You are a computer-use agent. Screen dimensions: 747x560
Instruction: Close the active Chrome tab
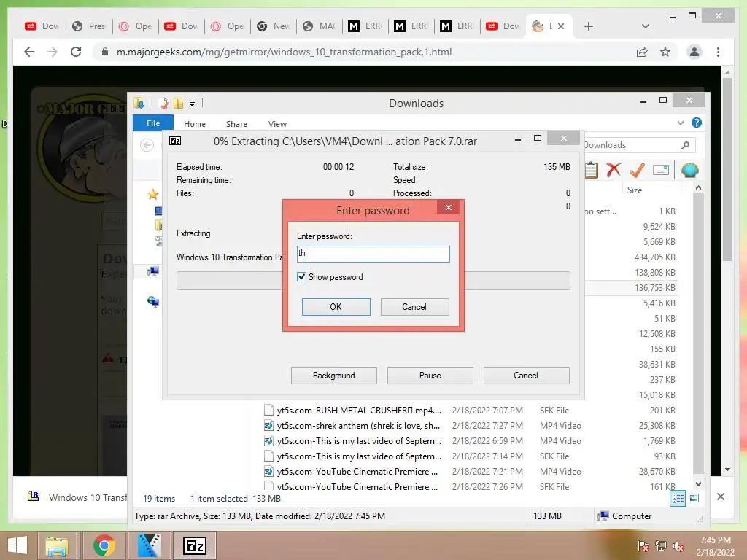561,26
